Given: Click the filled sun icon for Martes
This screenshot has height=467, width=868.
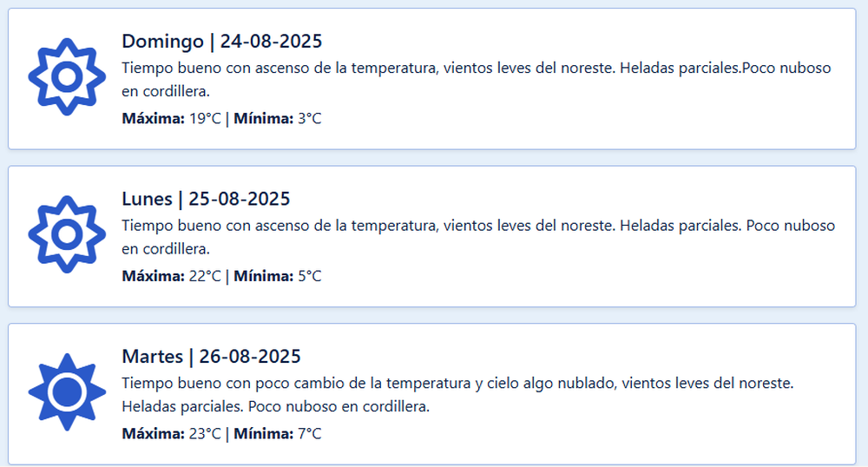Looking at the screenshot, I should click(67, 392).
